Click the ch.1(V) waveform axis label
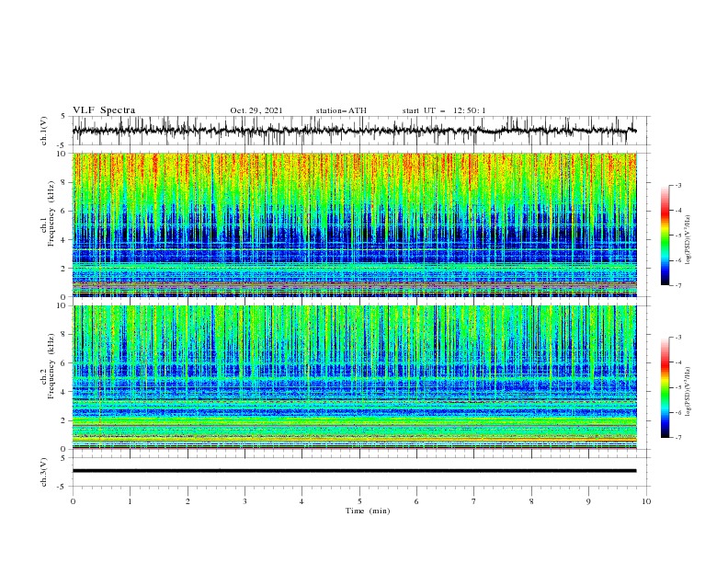728x563 pixels. point(44,131)
